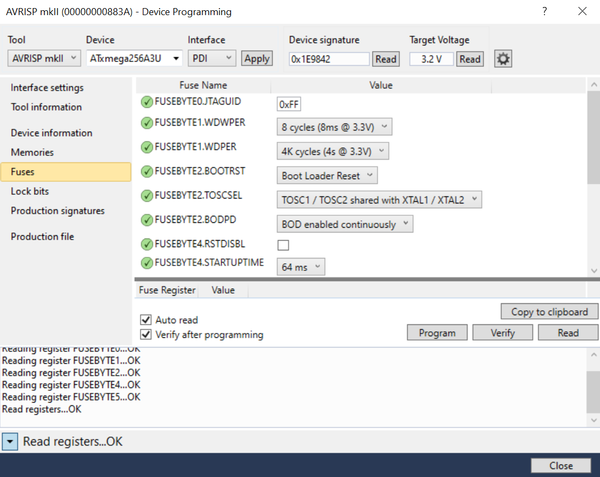
Task: Click the fuse list scrollbar thumb
Action: coord(594,138)
